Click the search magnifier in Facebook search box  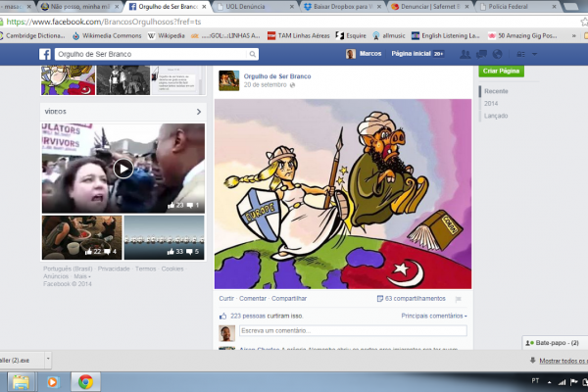click(253, 54)
